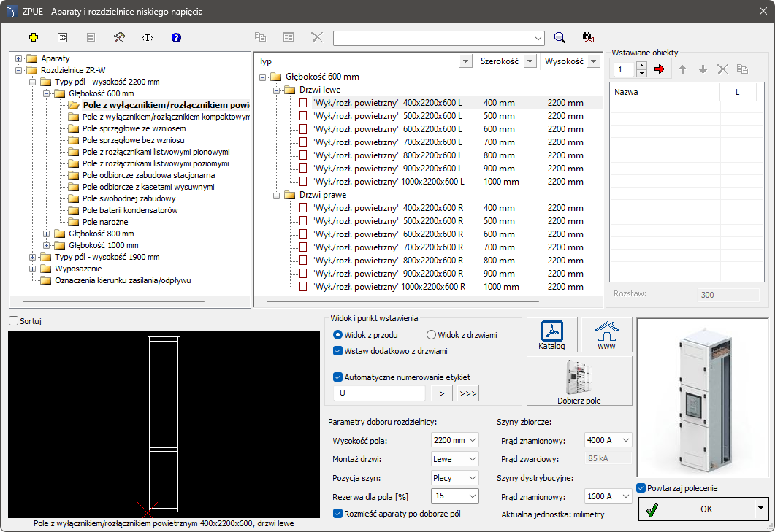Select the Widok z drzwiami radio button
The width and height of the screenshot is (775, 532).
(x=432, y=335)
